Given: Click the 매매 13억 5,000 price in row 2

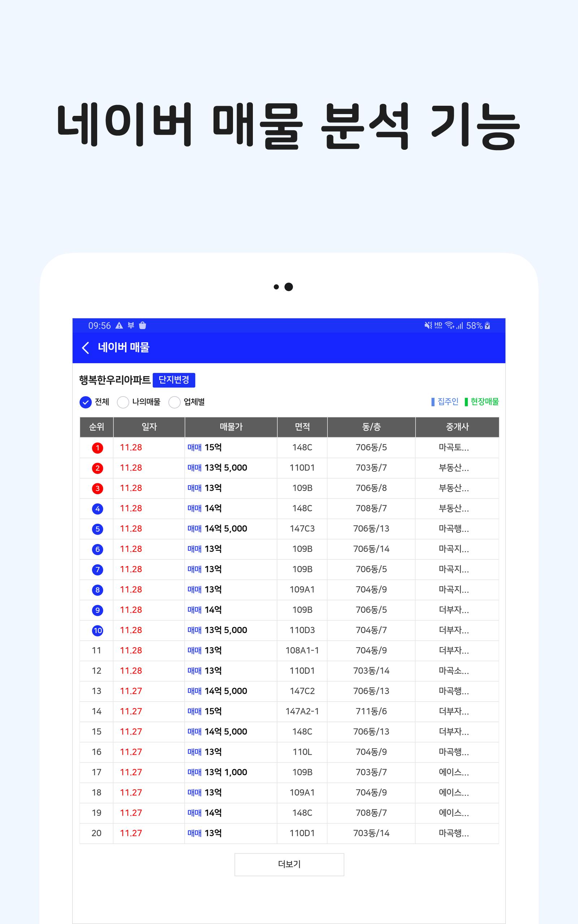Looking at the screenshot, I should (x=217, y=468).
